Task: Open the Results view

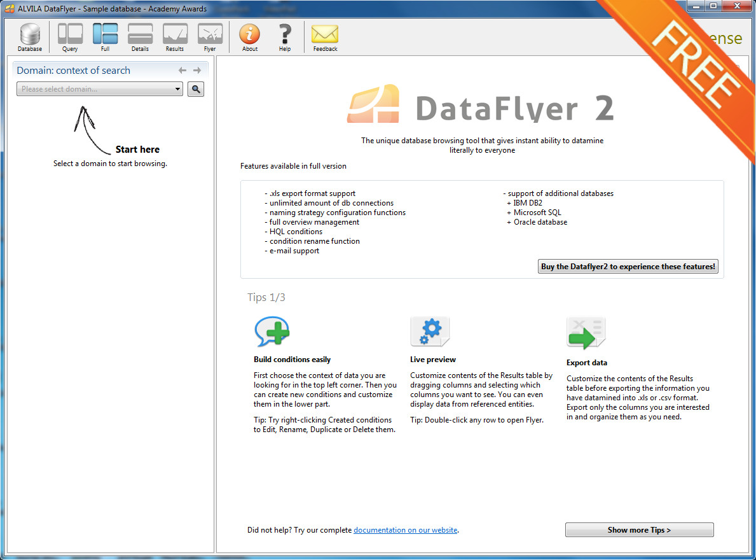Action: (x=175, y=37)
